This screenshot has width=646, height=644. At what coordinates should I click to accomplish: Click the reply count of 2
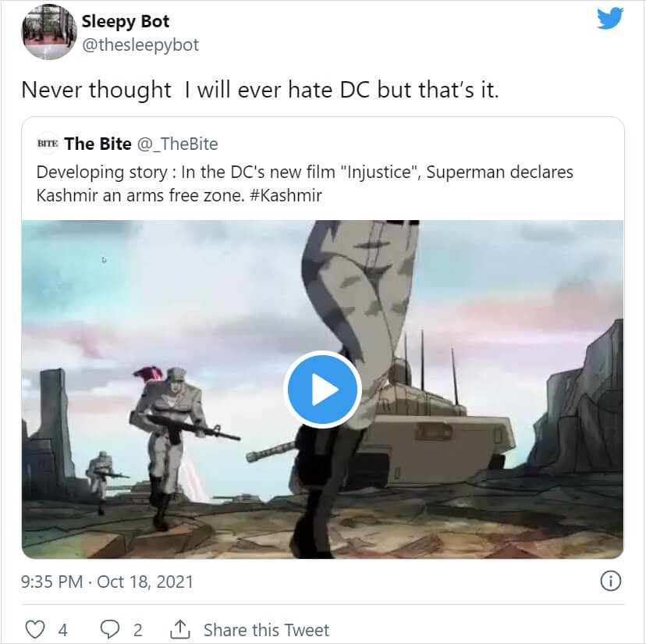pyautogui.click(x=137, y=630)
